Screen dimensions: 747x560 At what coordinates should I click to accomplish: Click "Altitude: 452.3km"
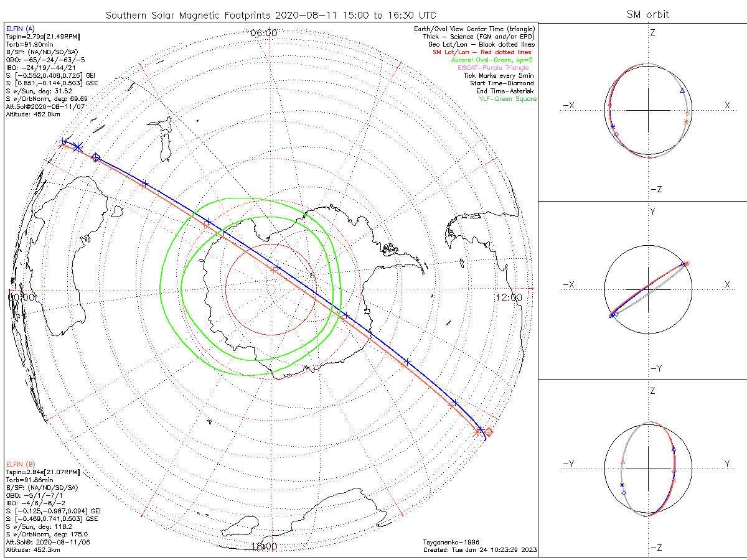coord(33,550)
